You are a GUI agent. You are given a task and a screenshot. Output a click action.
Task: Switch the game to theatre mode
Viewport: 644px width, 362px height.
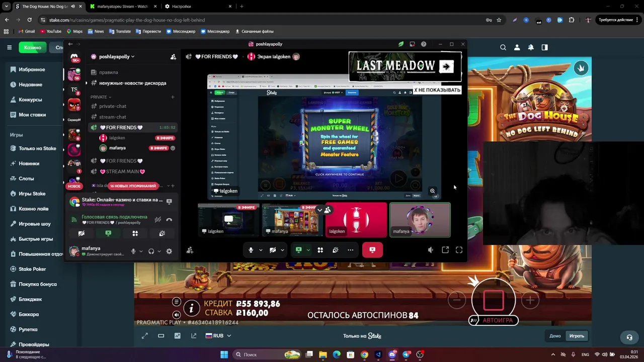point(161,336)
